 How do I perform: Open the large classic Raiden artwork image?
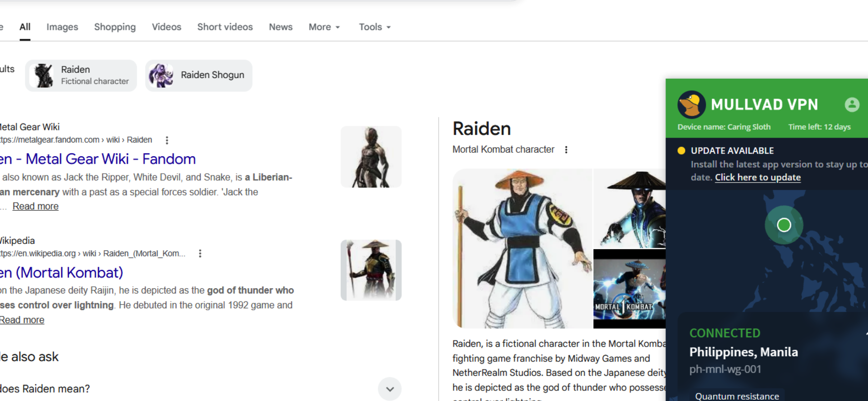pos(522,248)
